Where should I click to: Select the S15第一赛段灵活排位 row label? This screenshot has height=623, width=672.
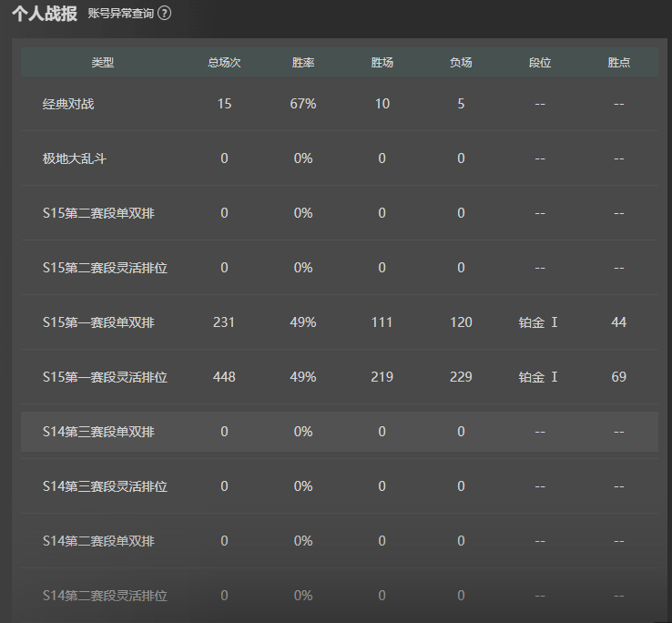(105, 377)
